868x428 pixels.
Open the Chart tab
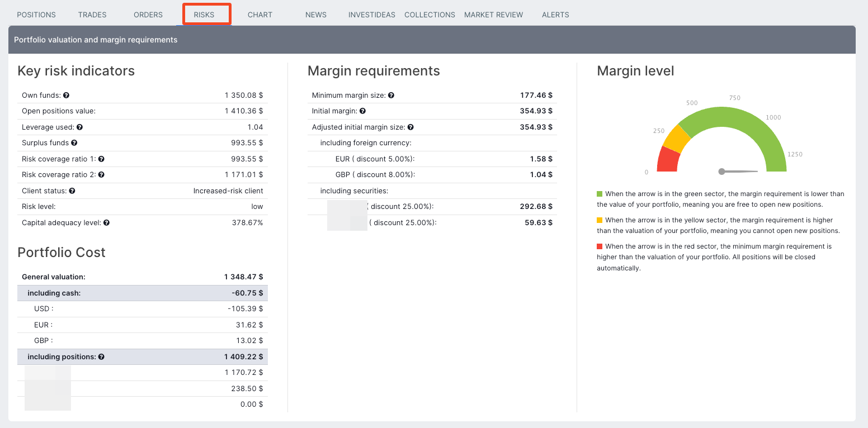(x=260, y=15)
